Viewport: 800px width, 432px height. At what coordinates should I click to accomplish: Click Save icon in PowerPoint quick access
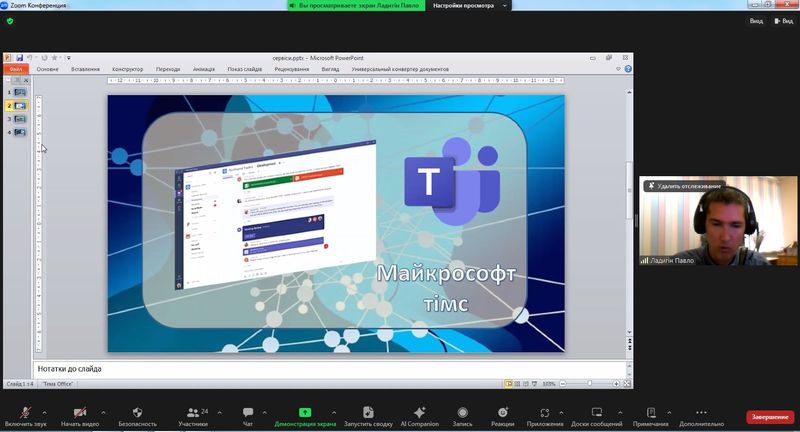[x=19, y=58]
